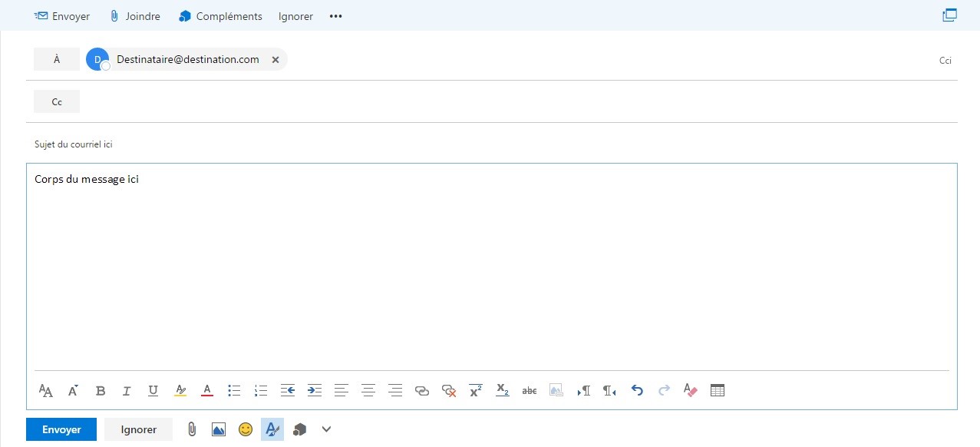
Task: Click the recipient avatar with D initial
Action: click(97, 59)
